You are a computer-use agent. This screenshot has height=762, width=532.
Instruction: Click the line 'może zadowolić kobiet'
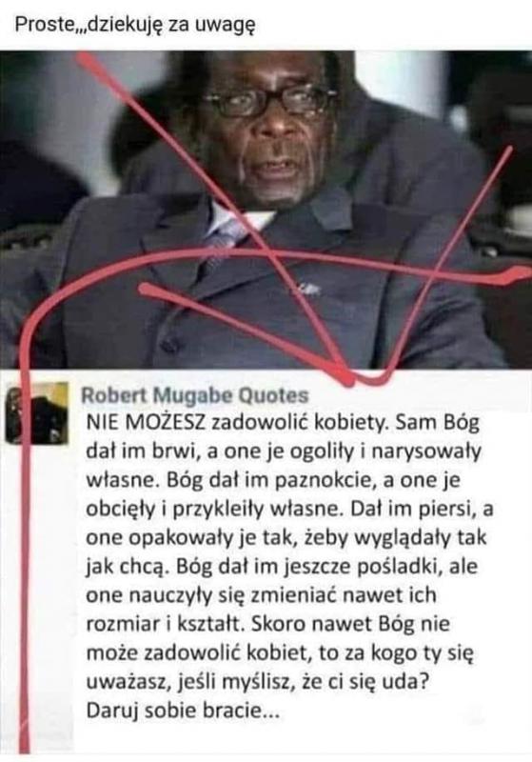[x=280, y=652]
